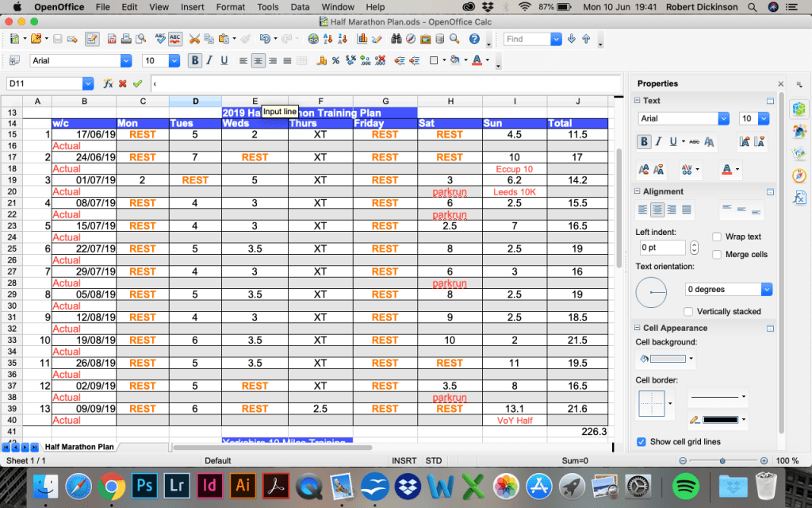The image size is (812, 508).
Task: Click the Function Wizard icon in formula bar
Action: [x=108, y=83]
